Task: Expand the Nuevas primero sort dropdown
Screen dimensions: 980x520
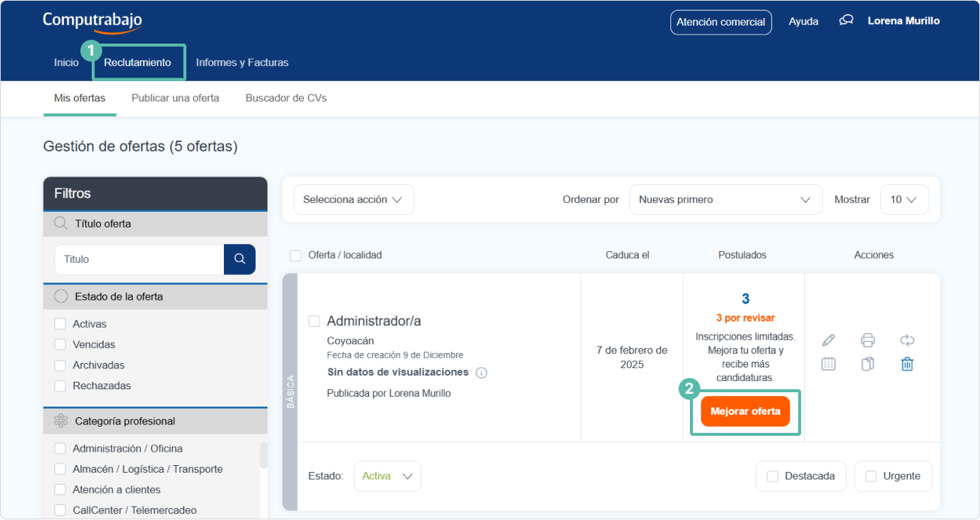Action: click(x=724, y=200)
